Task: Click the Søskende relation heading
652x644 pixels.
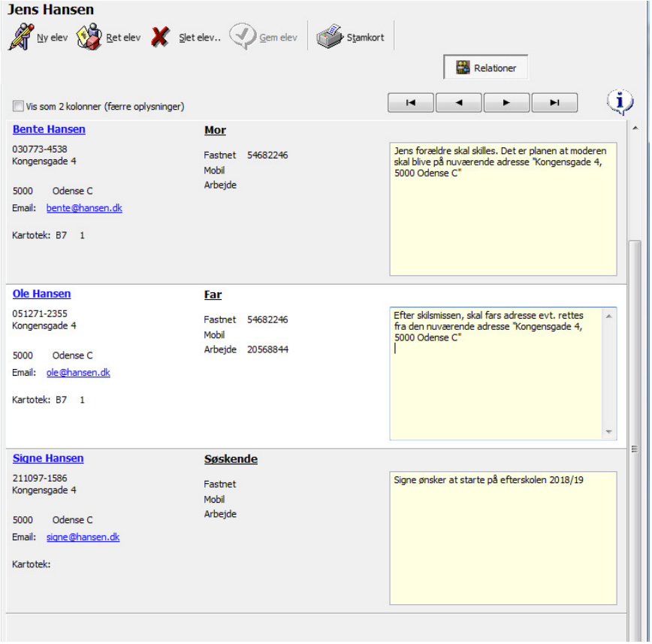Action: [x=231, y=459]
